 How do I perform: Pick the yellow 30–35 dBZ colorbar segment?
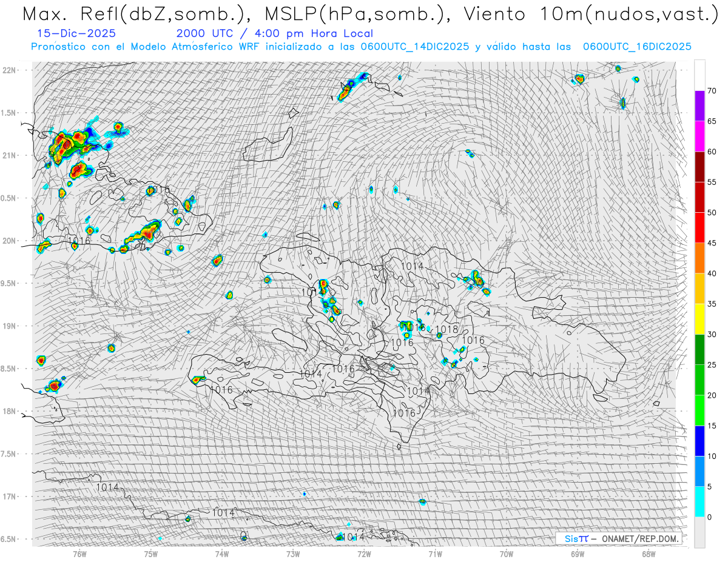[x=699, y=319]
